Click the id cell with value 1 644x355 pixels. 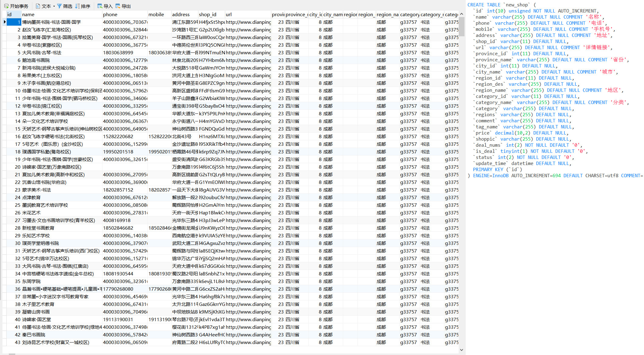tap(14, 22)
